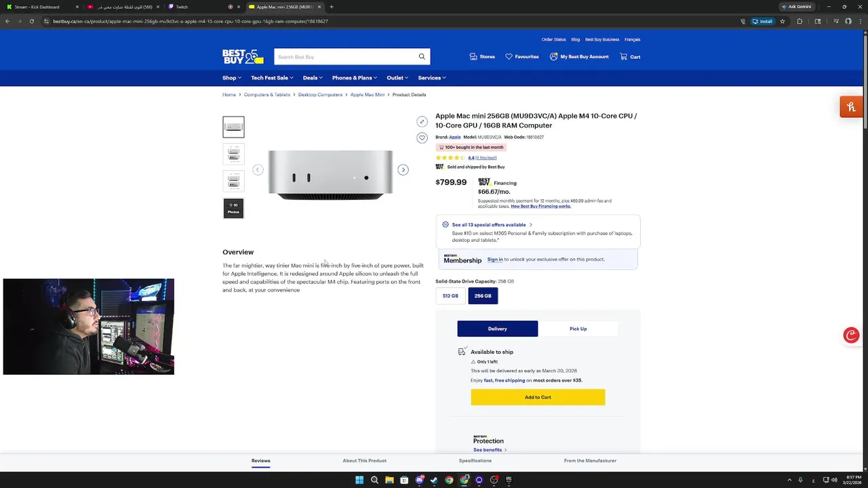
Task: Open taskbar Search
Action: coord(374,480)
